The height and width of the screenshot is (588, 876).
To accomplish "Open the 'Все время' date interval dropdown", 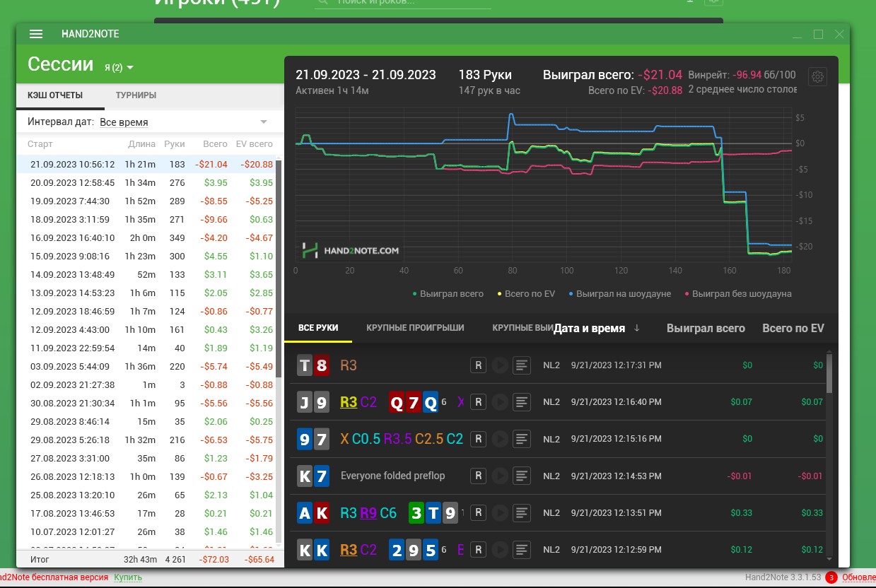I will [184, 122].
